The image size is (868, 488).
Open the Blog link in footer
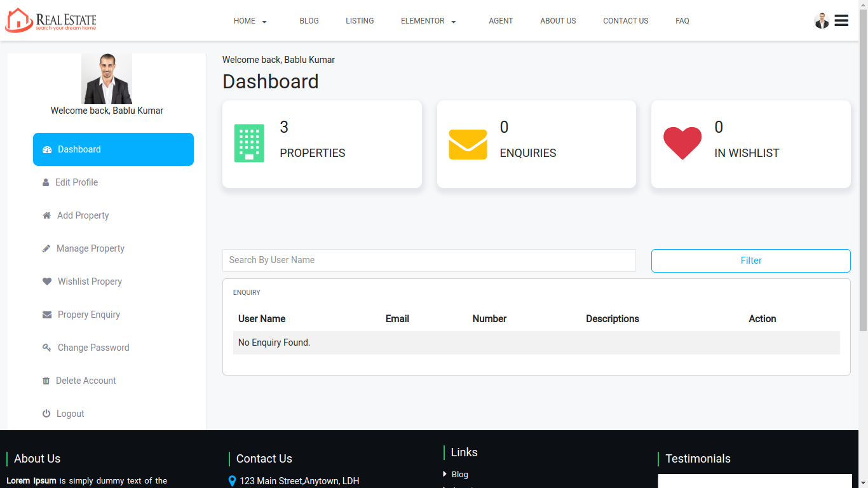[x=459, y=475]
